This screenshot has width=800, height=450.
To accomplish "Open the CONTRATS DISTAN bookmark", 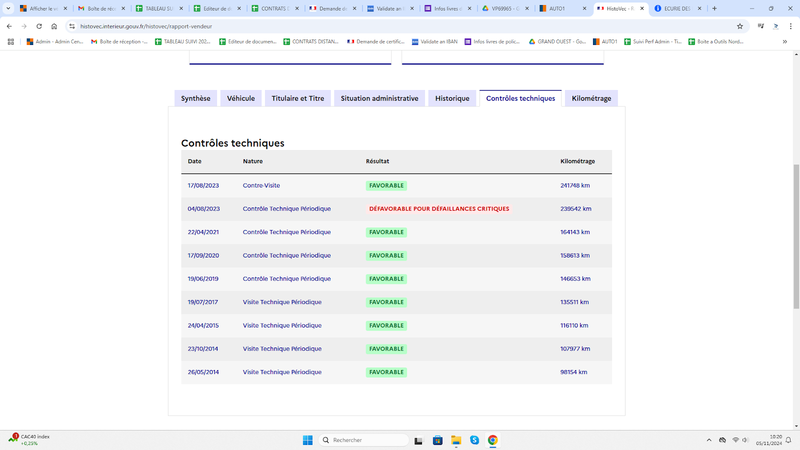I will click(x=311, y=42).
